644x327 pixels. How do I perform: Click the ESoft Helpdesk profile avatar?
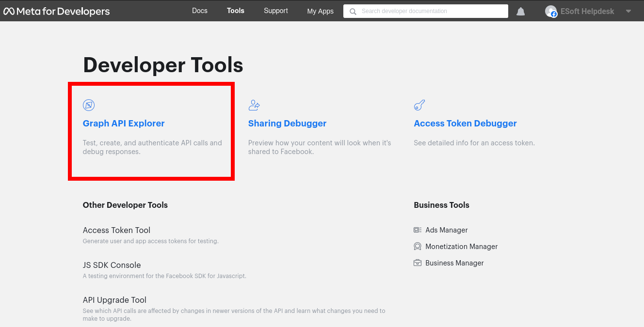click(x=551, y=11)
